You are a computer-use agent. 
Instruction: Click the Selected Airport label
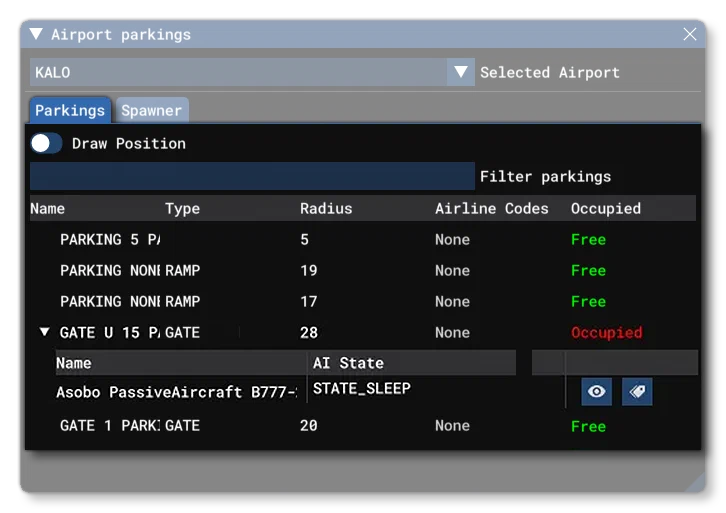coord(550,72)
